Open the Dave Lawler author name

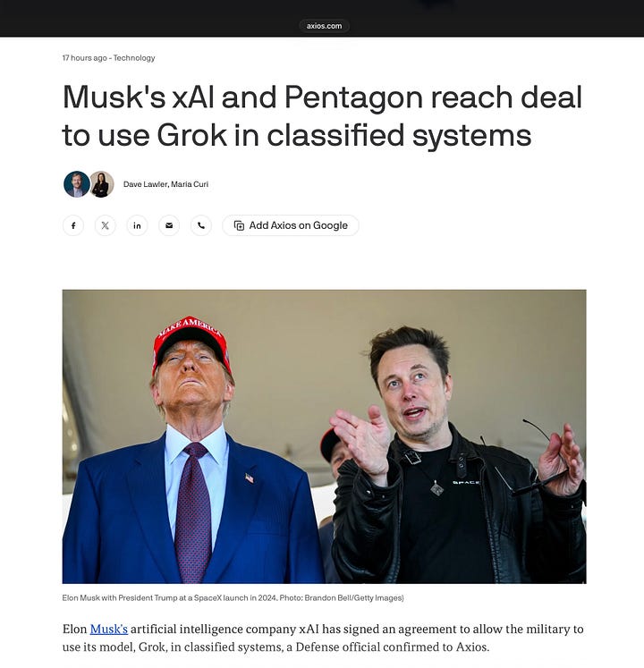tap(145, 184)
